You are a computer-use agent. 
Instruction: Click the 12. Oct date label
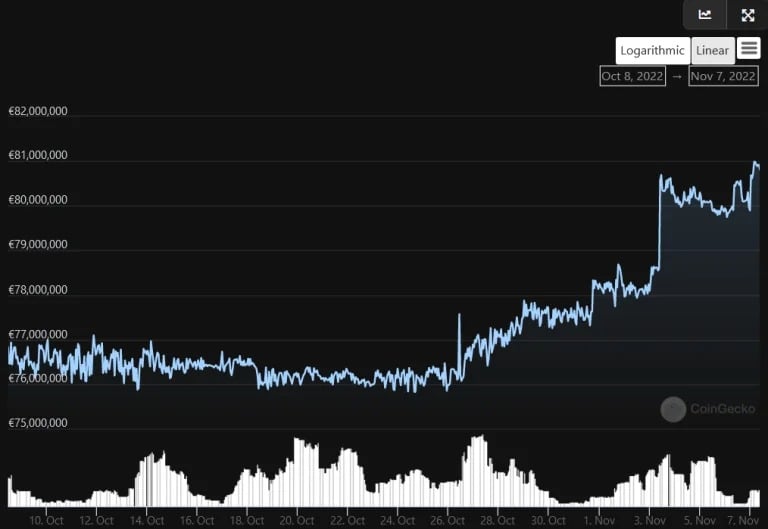[x=96, y=520]
